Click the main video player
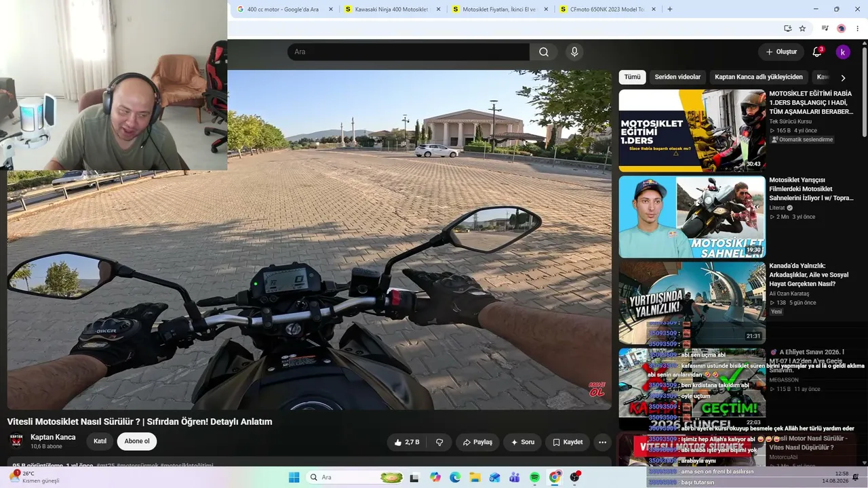 pyautogui.click(x=309, y=240)
